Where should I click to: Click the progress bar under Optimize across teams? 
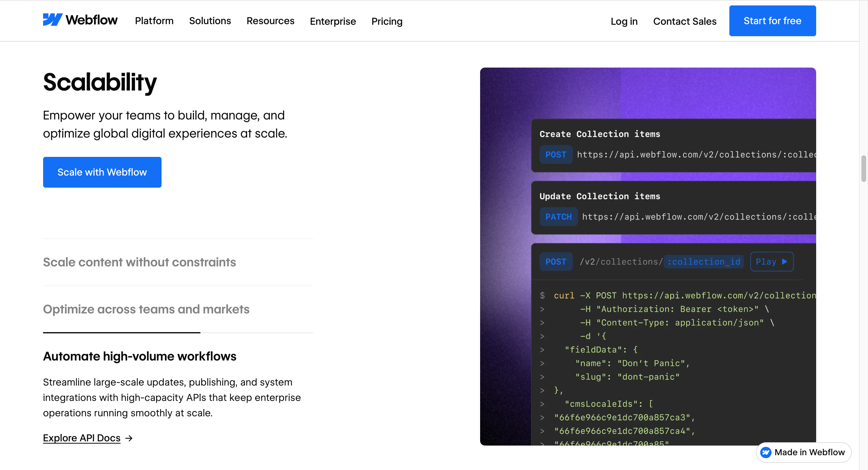178,332
